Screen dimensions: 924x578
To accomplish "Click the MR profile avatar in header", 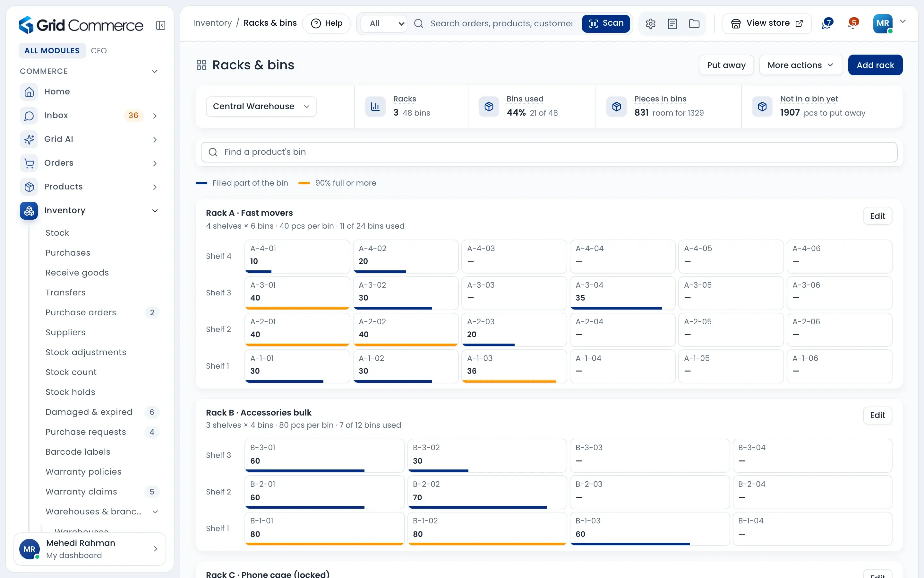I will point(883,23).
